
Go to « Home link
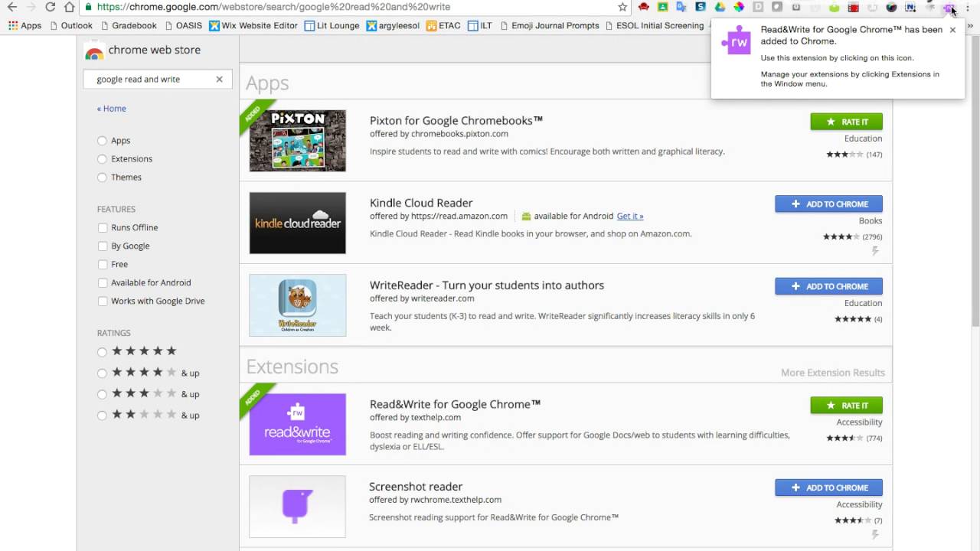(x=112, y=109)
